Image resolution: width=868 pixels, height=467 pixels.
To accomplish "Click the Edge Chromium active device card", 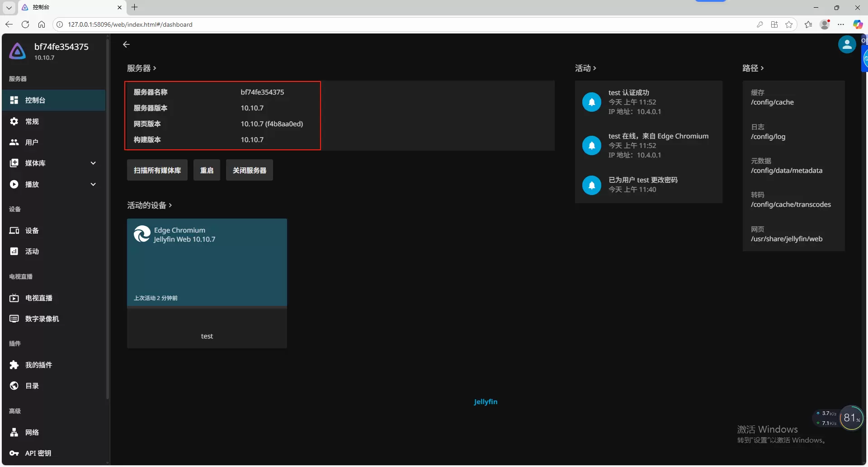I will pos(207,262).
